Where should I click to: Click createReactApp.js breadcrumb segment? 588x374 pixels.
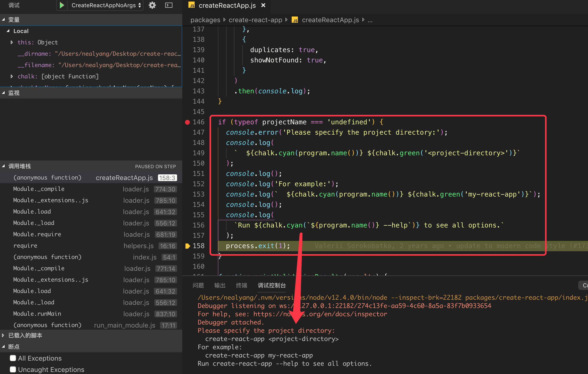330,20
